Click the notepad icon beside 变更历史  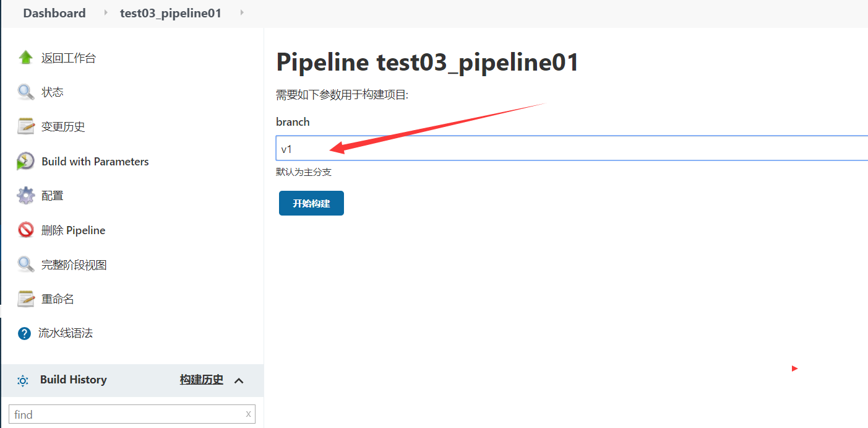click(x=25, y=126)
